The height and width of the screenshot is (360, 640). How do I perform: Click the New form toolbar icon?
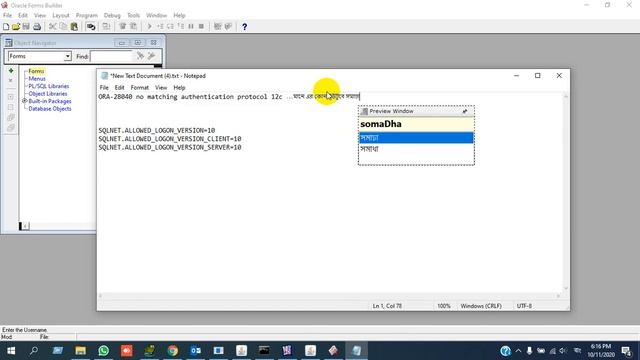click(6, 27)
